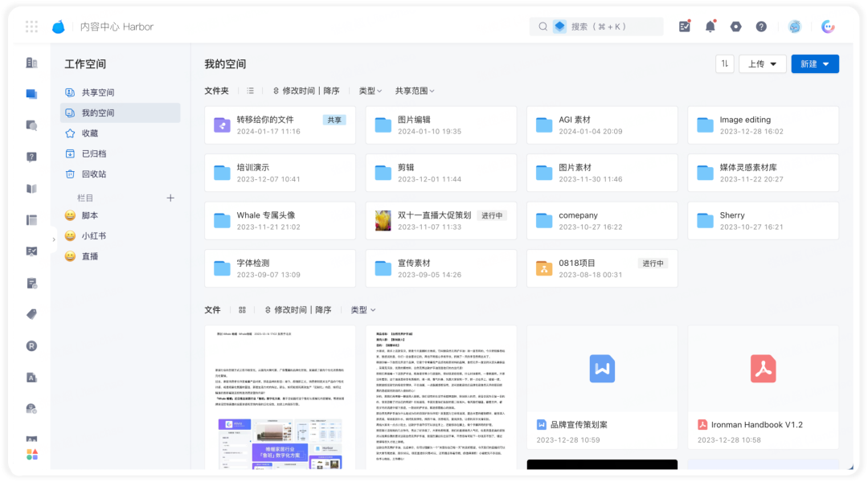Open the notifications bell icon
Image resolution: width=868 pixels, height=482 pixels.
click(x=710, y=26)
